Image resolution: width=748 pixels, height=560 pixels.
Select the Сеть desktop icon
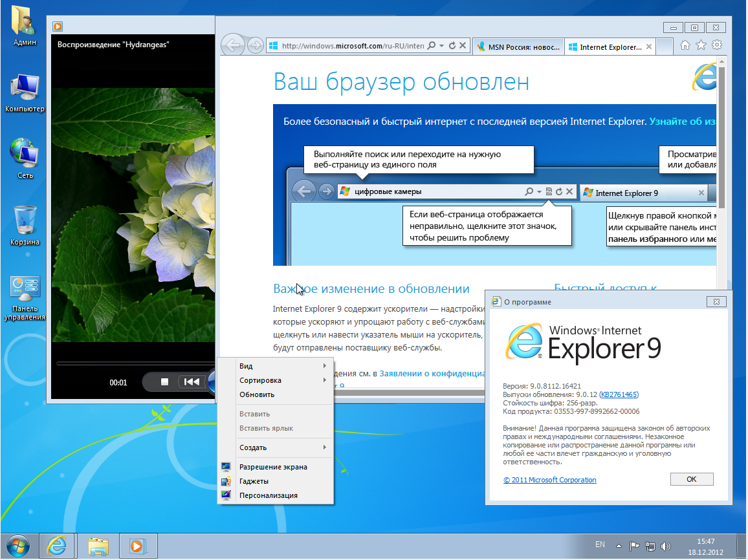click(25, 158)
